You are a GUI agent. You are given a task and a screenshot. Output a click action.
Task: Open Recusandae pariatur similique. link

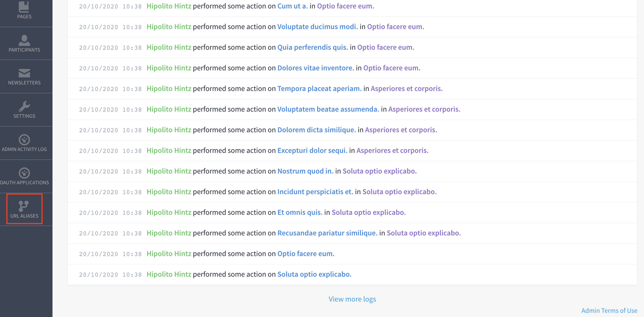coord(327,233)
